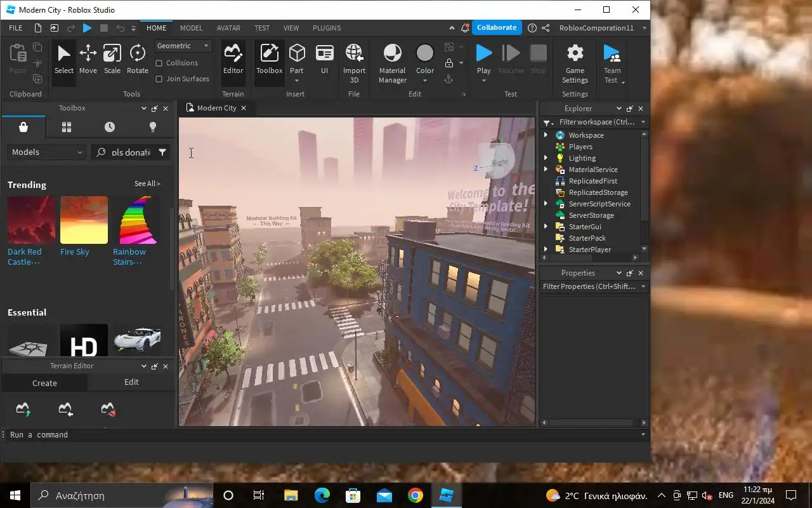Open Chrome from the taskbar
The width and height of the screenshot is (812, 508).
(x=416, y=495)
